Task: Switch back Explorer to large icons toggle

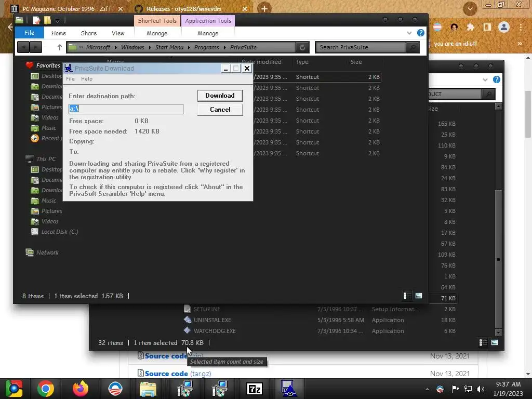Action: [x=495, y=343]
